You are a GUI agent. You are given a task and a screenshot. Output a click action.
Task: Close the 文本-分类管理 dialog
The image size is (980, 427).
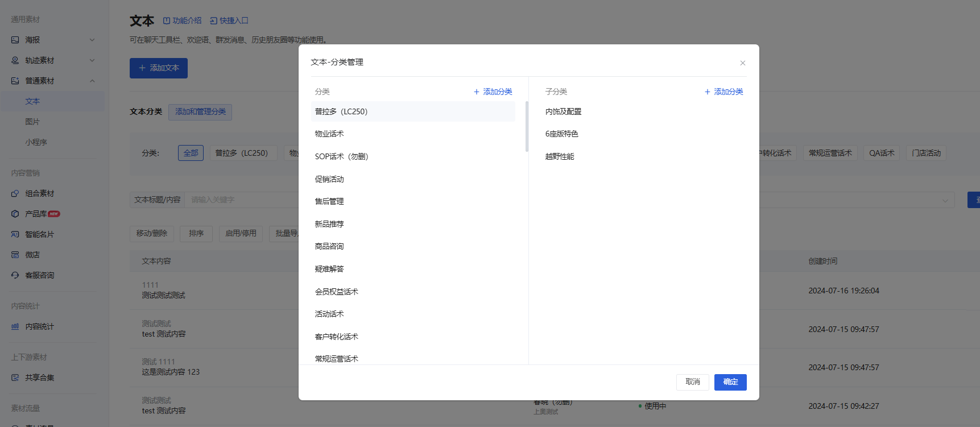[x=743, y=63]
